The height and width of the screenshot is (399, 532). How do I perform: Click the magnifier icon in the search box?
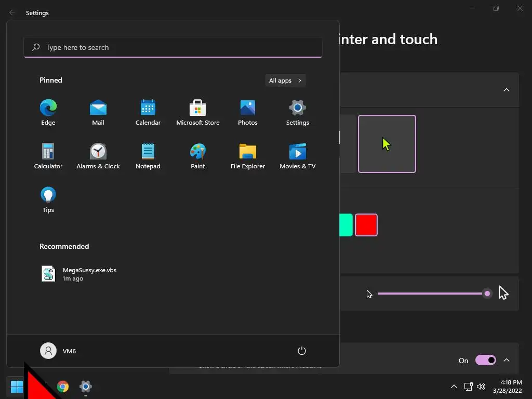[x=36, y=47]
